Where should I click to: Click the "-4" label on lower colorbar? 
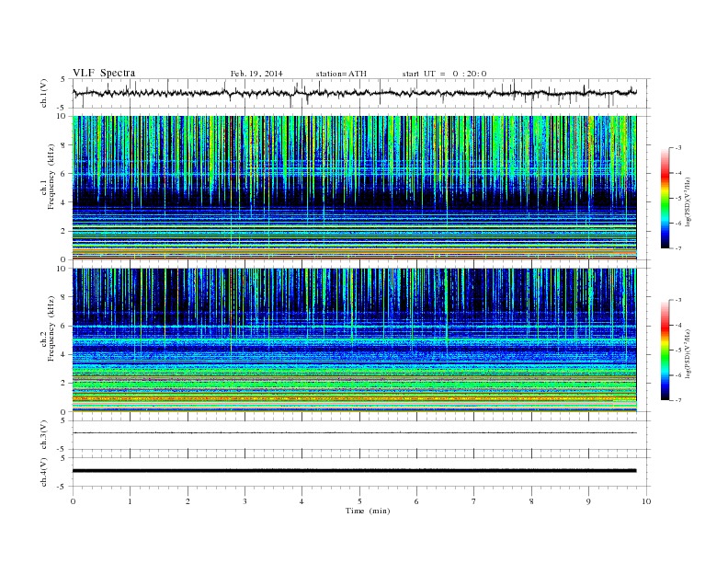click(678, 325)
